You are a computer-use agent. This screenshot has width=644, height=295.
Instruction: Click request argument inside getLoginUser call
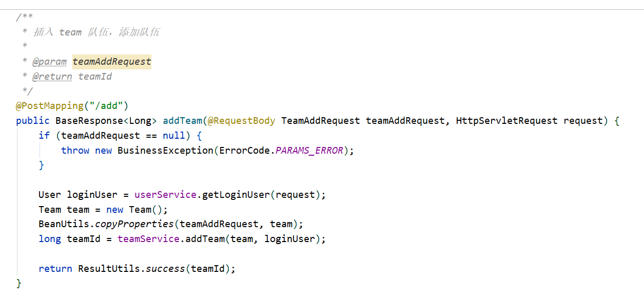[x=295, y=195]
